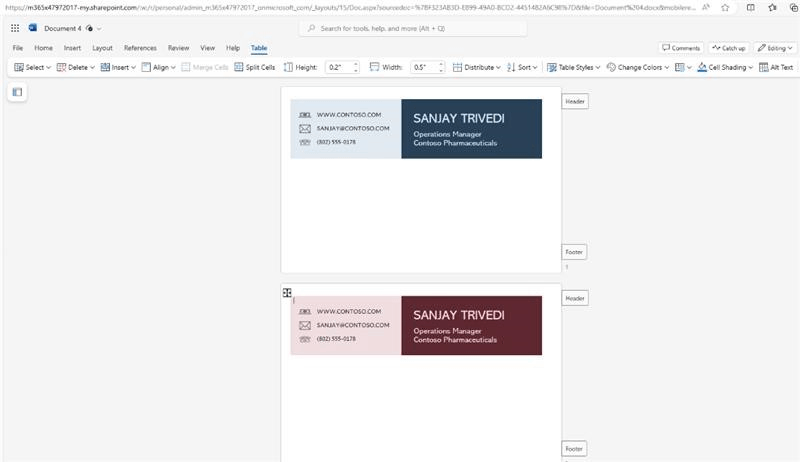Open the Help tab
Image resolution: width=800 pixels, height=462 pixels.
point(233,48)
